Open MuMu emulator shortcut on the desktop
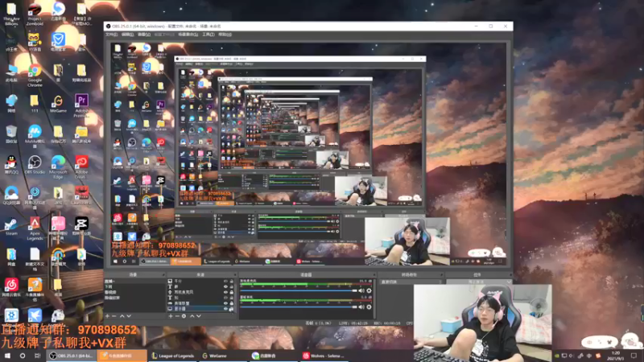Viewport: 644px width, 362px height. click(x=35, y=135)
